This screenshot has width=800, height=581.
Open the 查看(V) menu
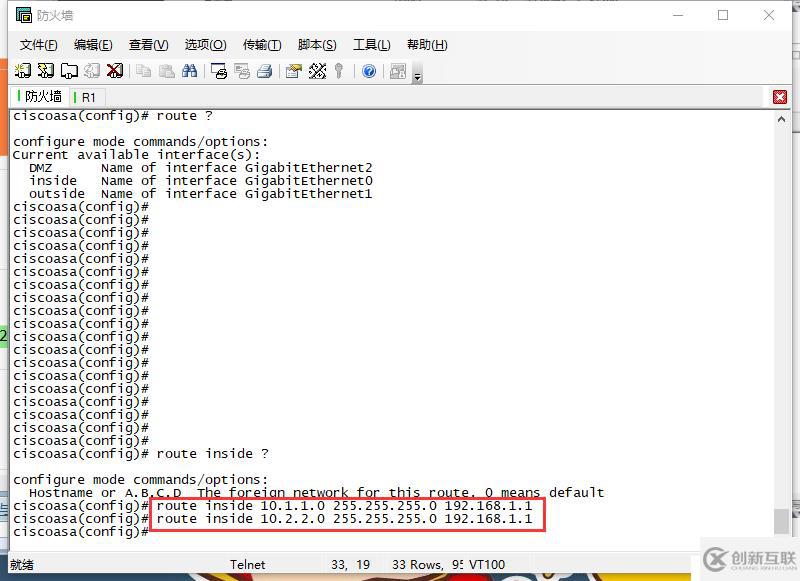click(148, 45)
